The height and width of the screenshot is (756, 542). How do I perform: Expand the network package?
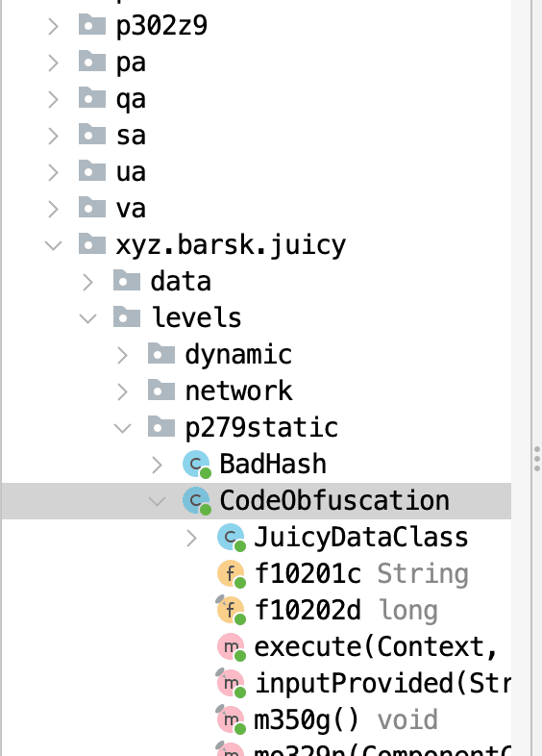point(123,392)
